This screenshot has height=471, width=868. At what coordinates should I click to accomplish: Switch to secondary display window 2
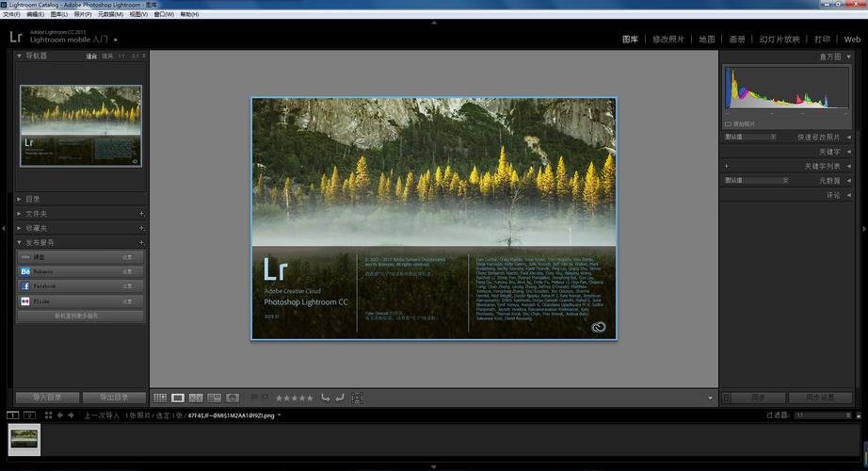pos(30,415)
